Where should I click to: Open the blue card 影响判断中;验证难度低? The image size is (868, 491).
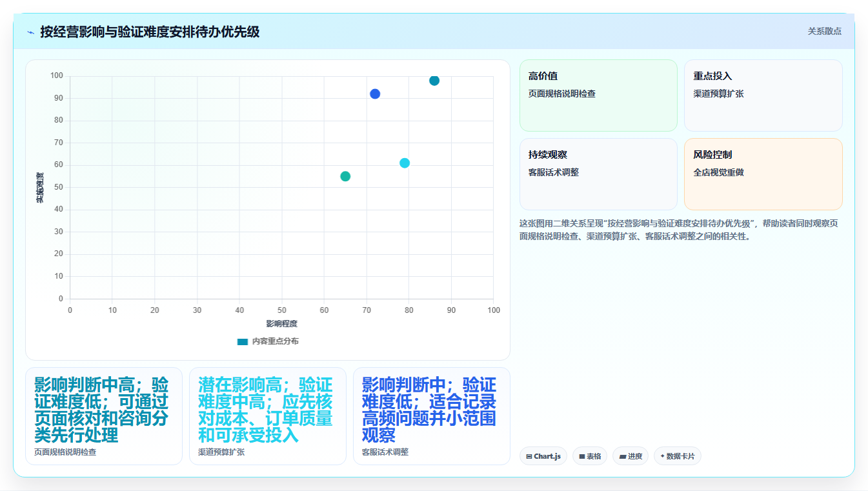(x=432, y=416)
